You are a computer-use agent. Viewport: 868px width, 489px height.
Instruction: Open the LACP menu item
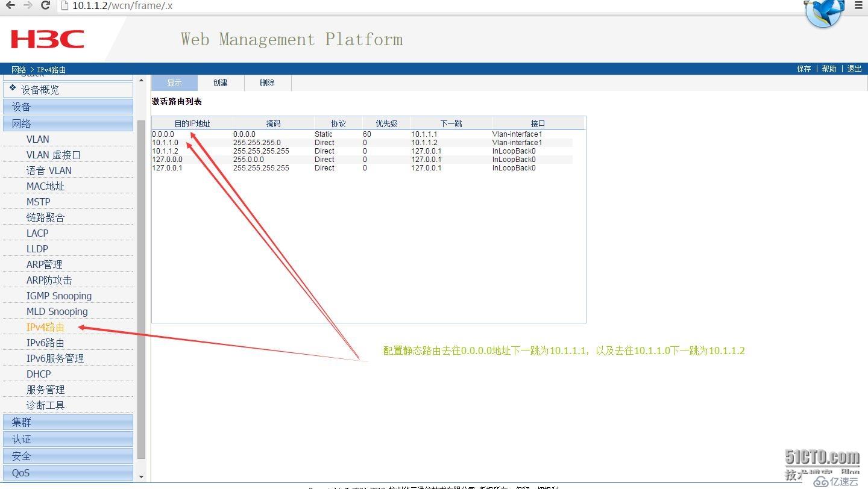point(37,233)
